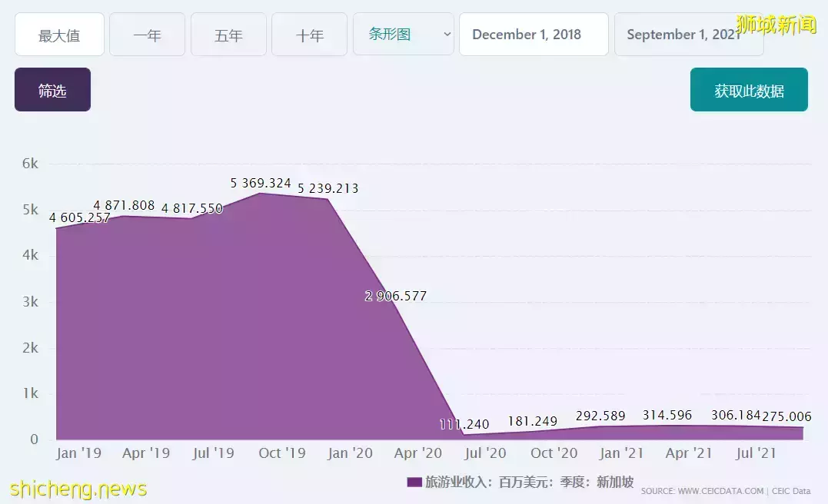The height and width of the screenshot is (504, 828).
Task: Select the 2 906.577 data point label
Action: pyautogui.click(x=396, y=296)
